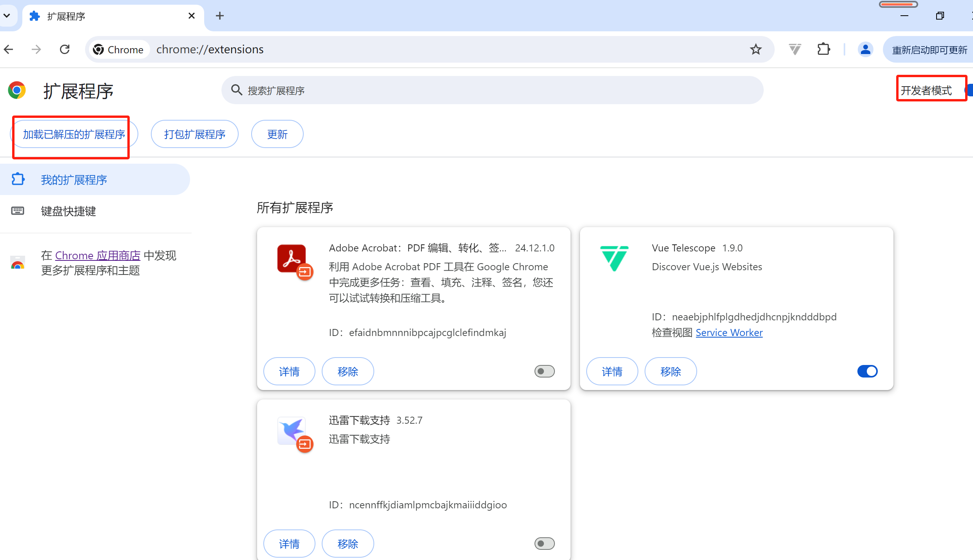The height and width of the screenshot is (560, 973).
Task: Open the Chrome 应用商店 link
Action: coord(98,255)
